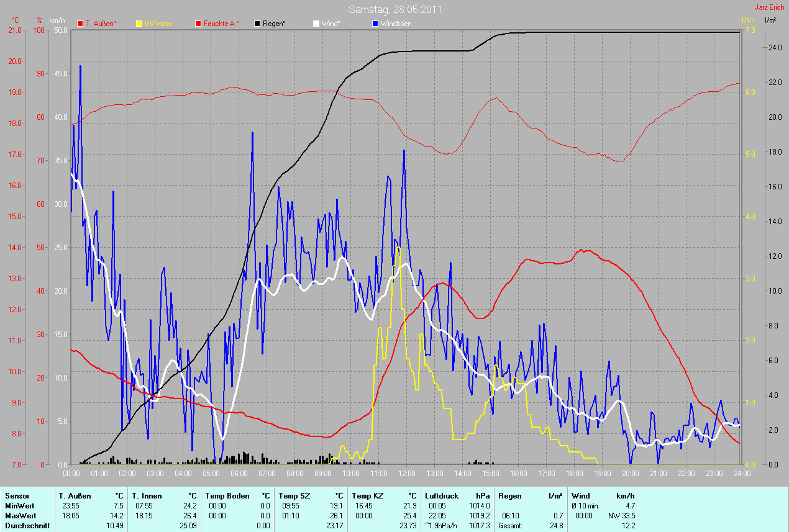789x532 pixels.
Task: Select the 'Wind*' legend label
Action: [331, 24]
